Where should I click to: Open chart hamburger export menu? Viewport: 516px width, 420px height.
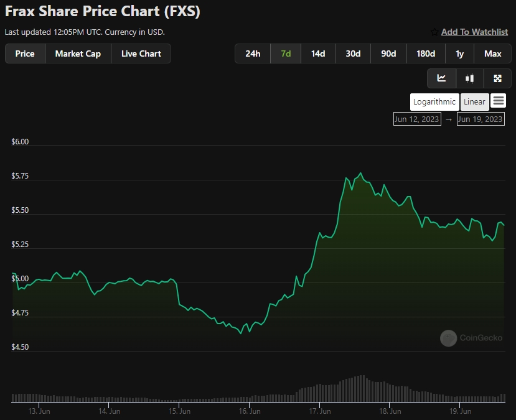coord(498,101)
